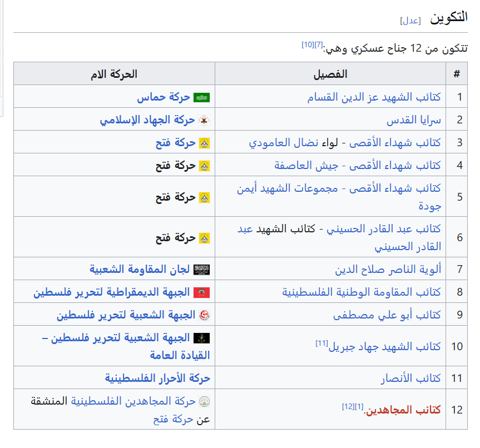Click the Mujahideen Movement emblem in row 12
Viewport: 480px width, 448px height.
[x=204, y=401]
